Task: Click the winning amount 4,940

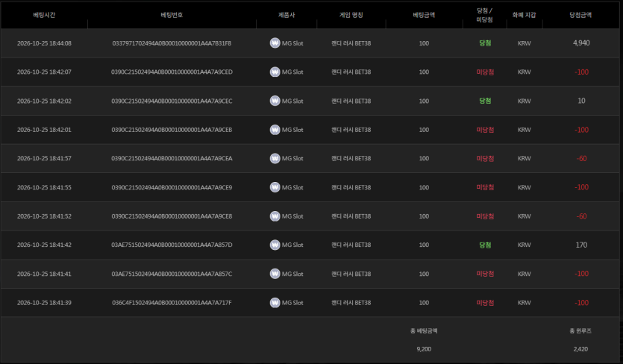Action: 581,43
